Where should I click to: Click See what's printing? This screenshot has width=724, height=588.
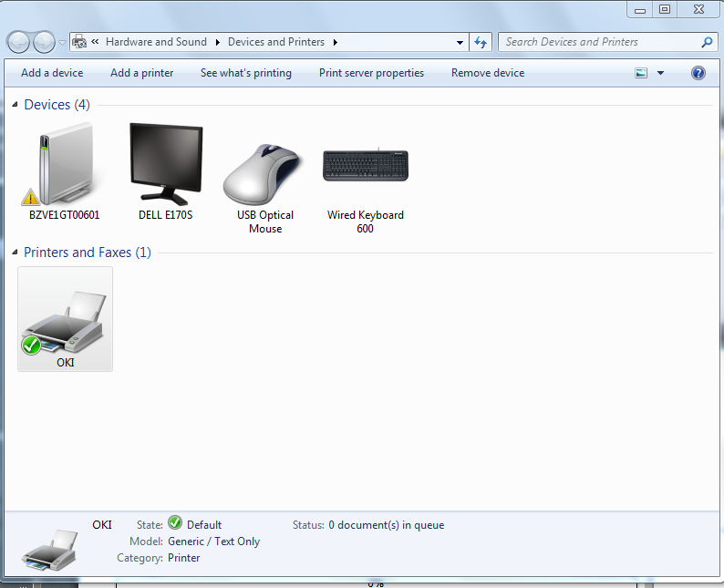click(x=246, y=73)
